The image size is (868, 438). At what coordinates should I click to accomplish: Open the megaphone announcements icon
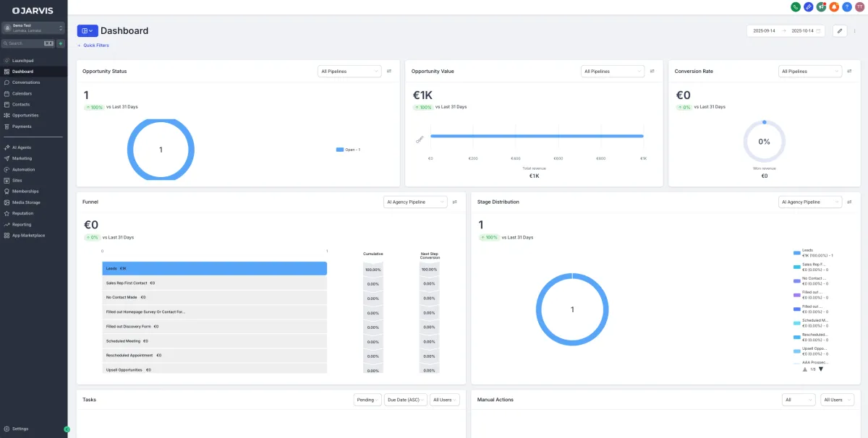tap(821, 7)
